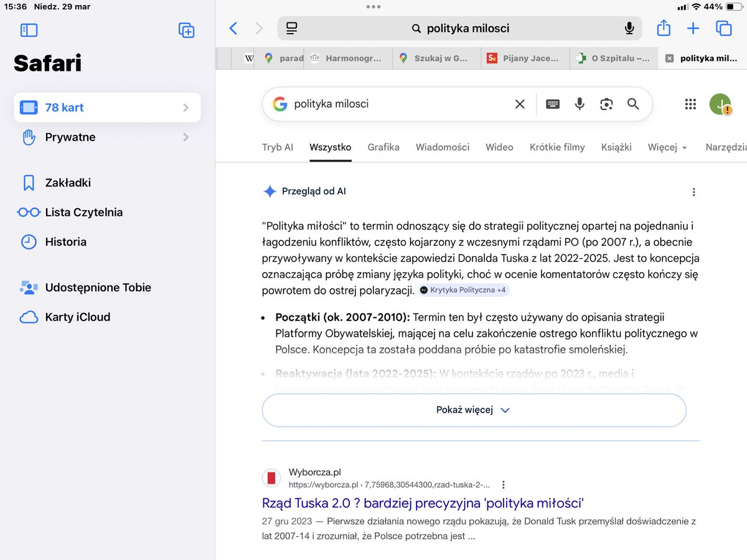
Task: Open three-dot menu for Wyborcza.pl result
Action: [x=504, y=485]
